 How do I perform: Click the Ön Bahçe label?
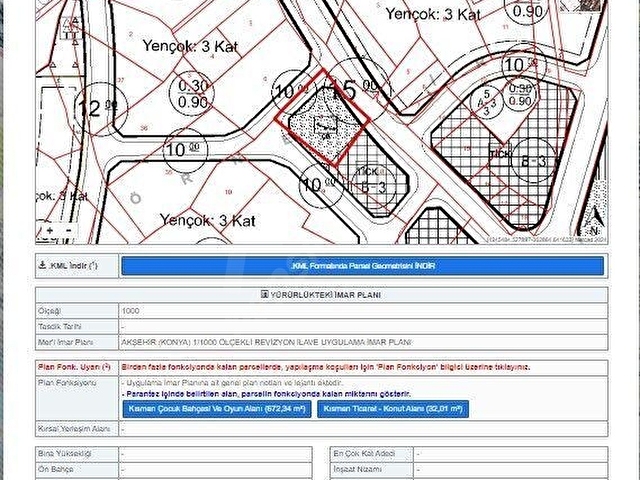pos(55,469)
